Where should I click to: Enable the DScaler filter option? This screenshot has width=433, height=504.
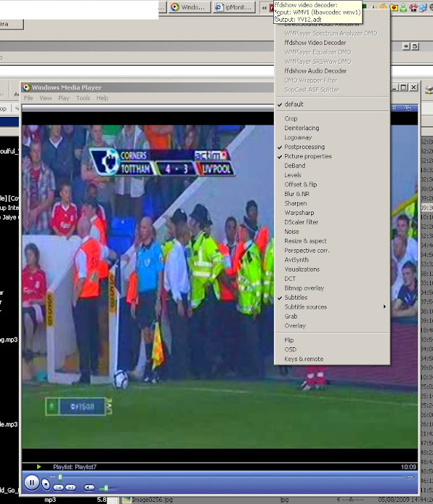332,222
